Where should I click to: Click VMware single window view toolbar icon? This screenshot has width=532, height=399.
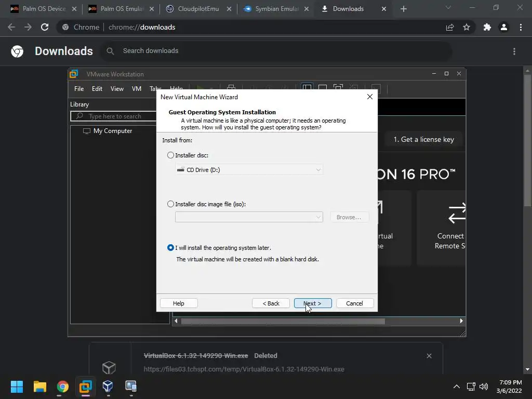pos(323,88)
